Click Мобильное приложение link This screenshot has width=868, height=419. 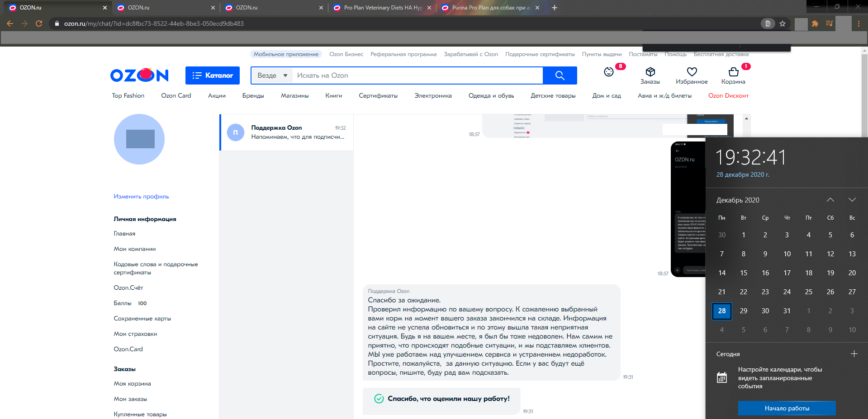pos(286,54)
